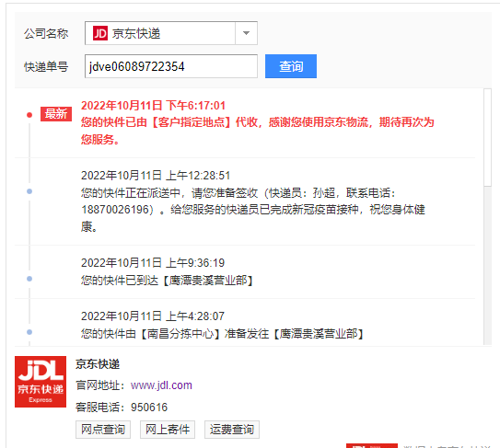500x448 pixels.
Task: Click the 南昌分拣中心 departure status text
Action: point(223,334)
